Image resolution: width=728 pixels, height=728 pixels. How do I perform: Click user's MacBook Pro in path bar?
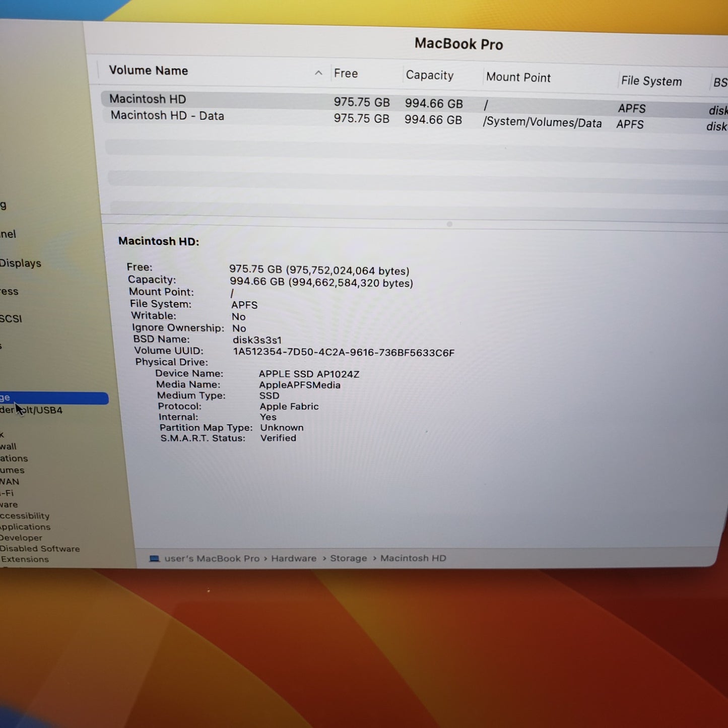click(212, 559)
